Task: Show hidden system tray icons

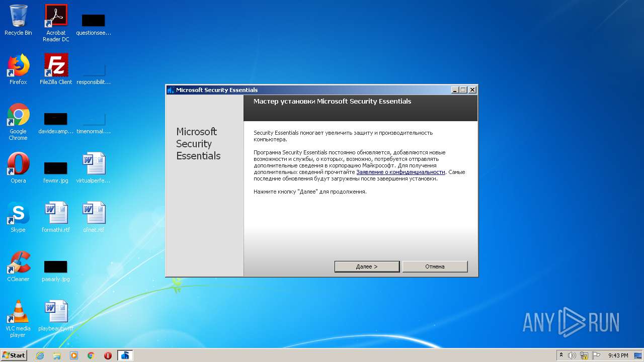Action: pyautogui.click(x=561, y=355)
